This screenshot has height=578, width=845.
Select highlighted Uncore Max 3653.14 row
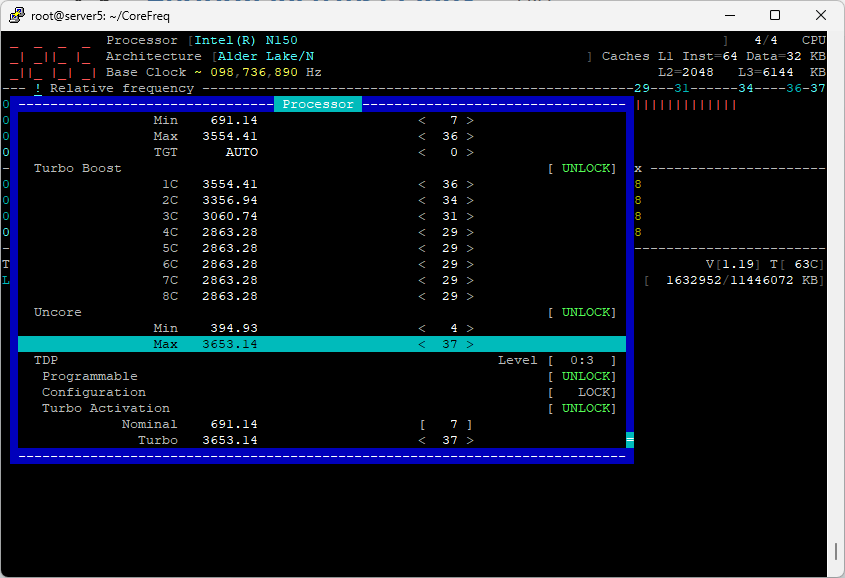[322, 344]
